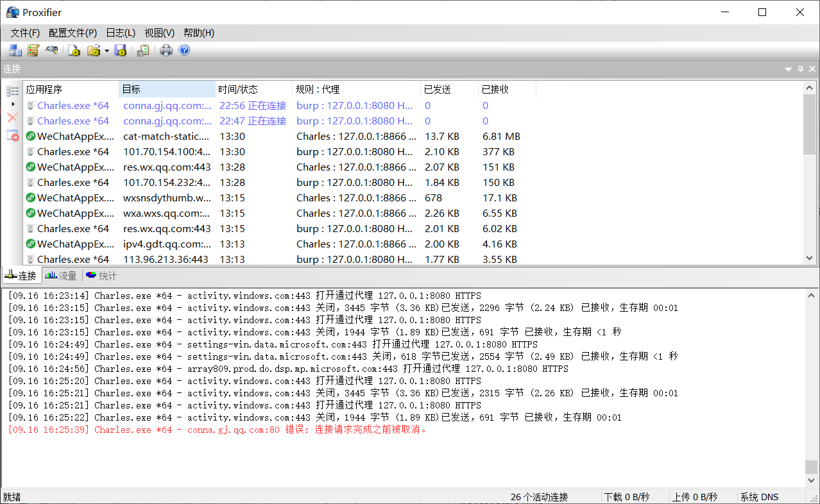Select WeChatAppEx row with res.wx.qq.com:443 at 13:28
The height and width of the screenshot is (504, 820).
click(413, 167)
